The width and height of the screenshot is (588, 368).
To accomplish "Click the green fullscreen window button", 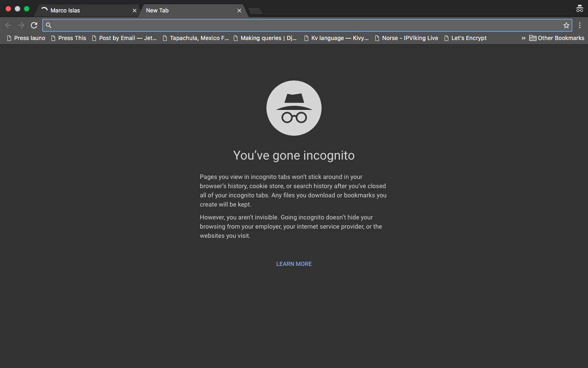I will click(27, 9).
